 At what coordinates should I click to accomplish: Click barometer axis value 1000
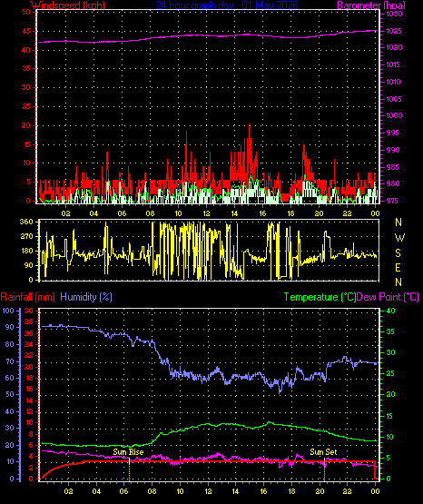pos(394,115)
